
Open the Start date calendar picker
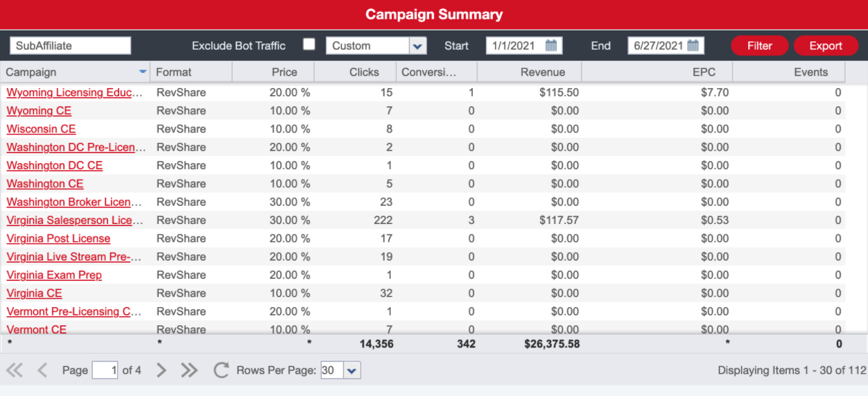tap(551, 46)
